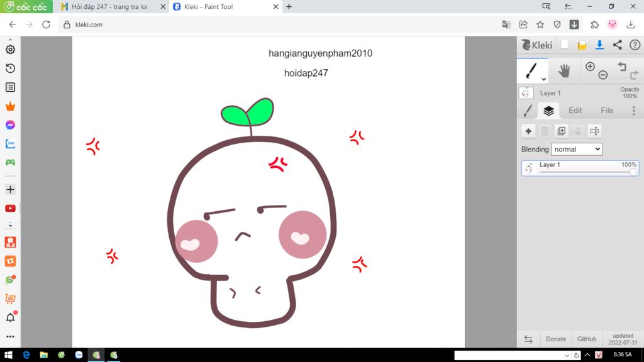Image resolution: width=644 pixels, height=362 pixels.
Task: Open the GitHub link
Action: tap(587, 339)
